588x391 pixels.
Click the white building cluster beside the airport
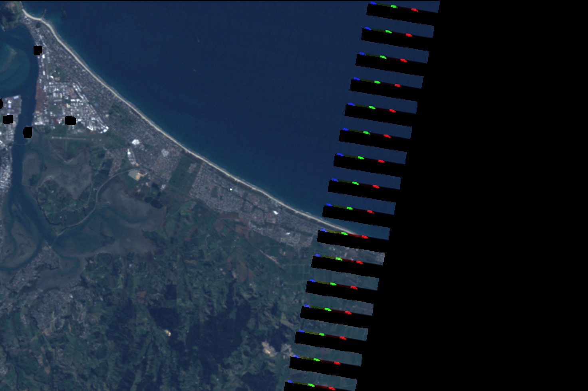(x=136, y=142)
